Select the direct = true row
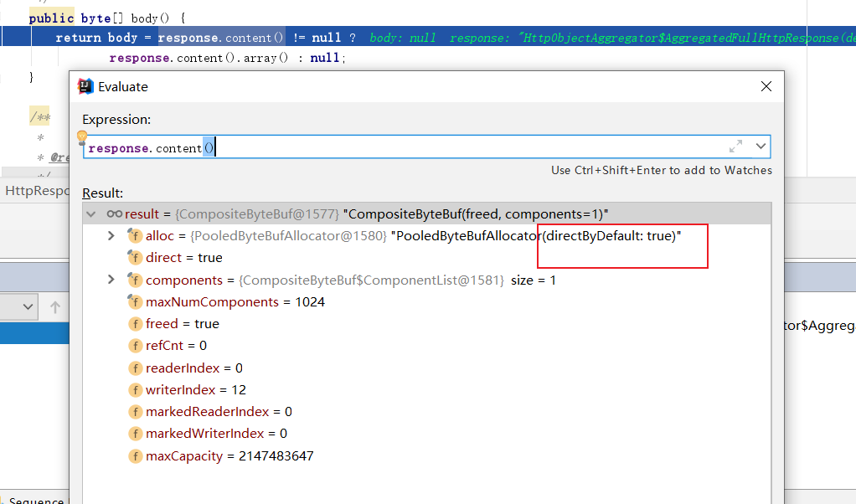The height and width of the screenshot is (504, 856). (x=184, y=258)
